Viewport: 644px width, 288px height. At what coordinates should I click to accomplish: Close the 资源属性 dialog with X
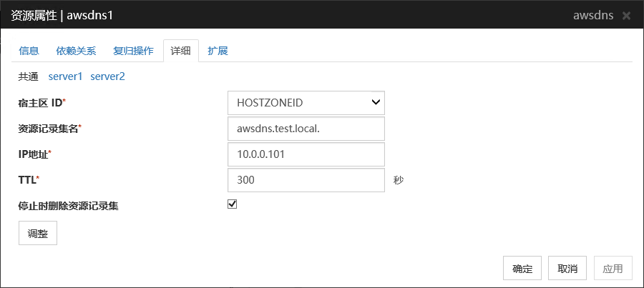coord(626,15)
